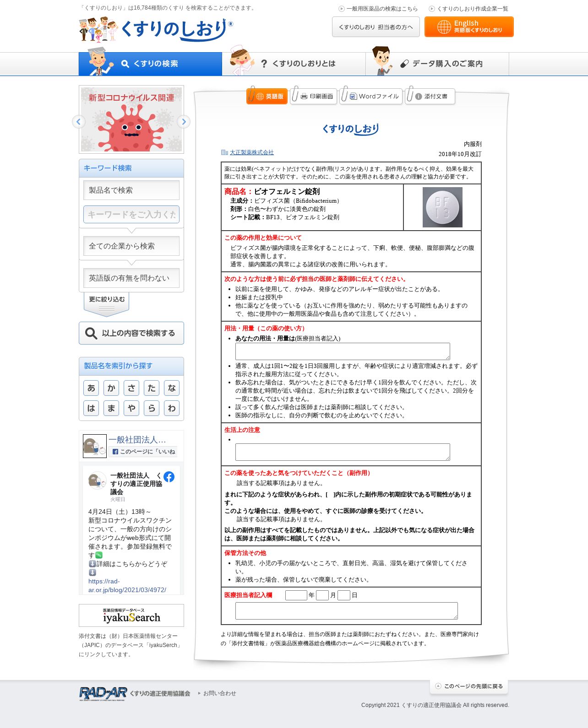Select the くすりの検索 navigation tab
588x728 pixels.
150,64
